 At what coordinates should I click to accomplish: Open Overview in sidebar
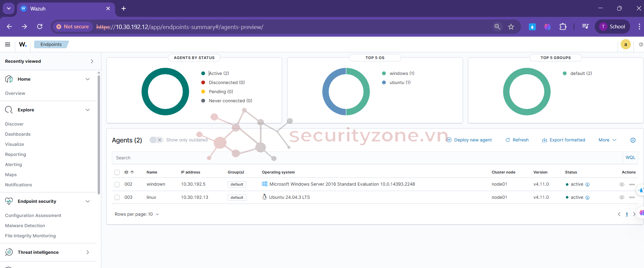click(x=15, y=93)
